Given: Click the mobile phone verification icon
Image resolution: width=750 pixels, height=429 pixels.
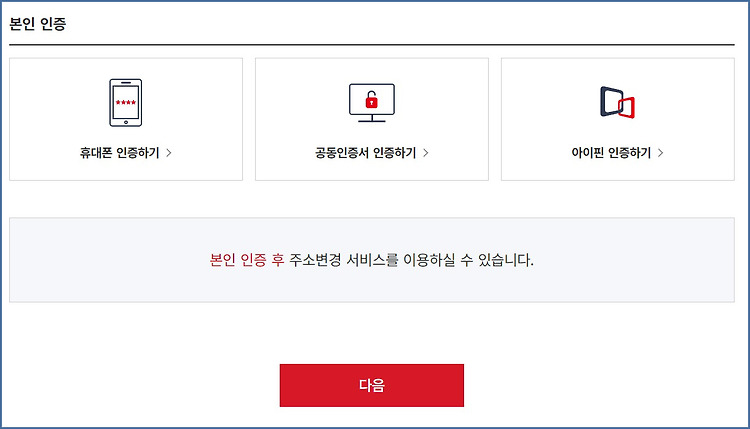Looking at the screenshot, I should coord(126,103).
